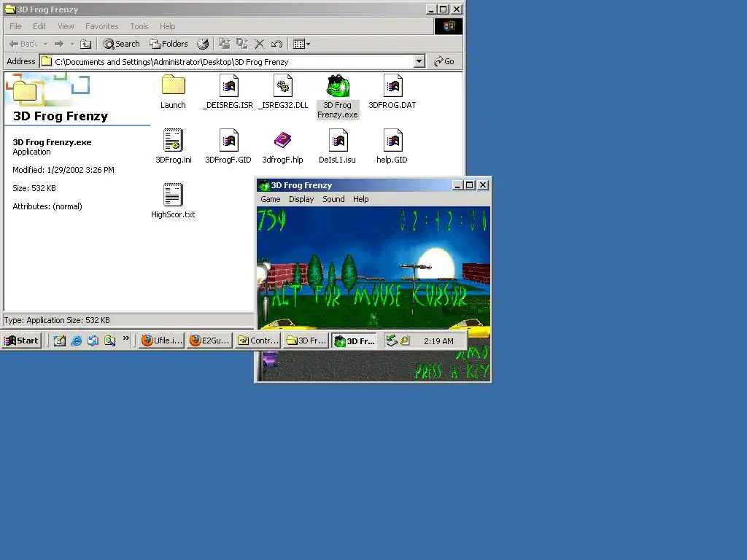Switch to the Contr... taskbar button
This screenshot has width=747, height=560.
click(x=258, y=341)
